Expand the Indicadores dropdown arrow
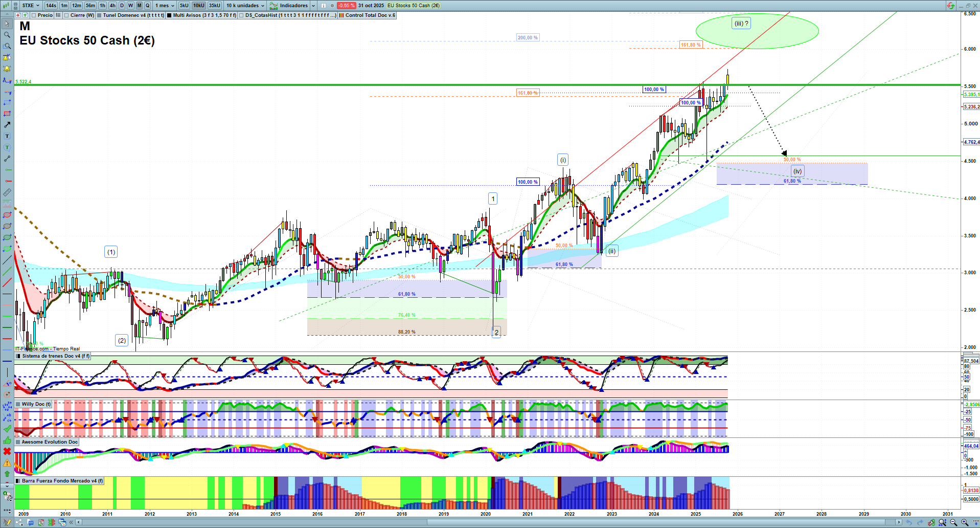Viewport: 980px width, 528px height. pos(312,6)
